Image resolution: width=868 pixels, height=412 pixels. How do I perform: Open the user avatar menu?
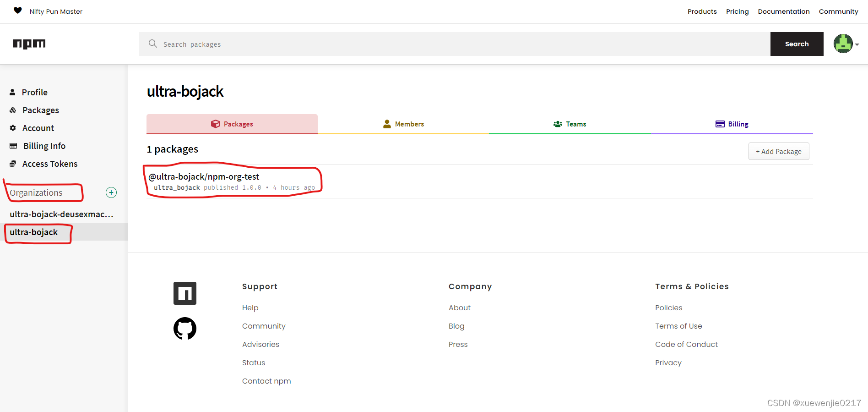(846, 44)
